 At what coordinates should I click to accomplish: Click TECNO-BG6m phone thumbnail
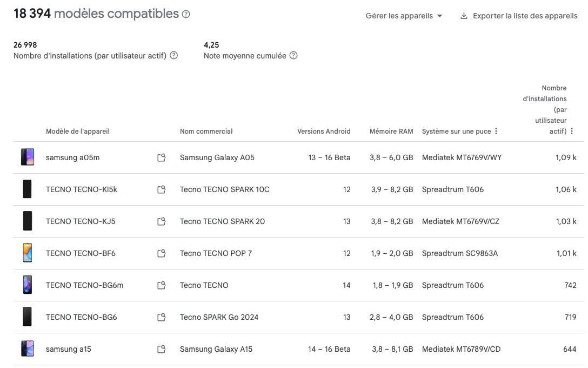28,285
